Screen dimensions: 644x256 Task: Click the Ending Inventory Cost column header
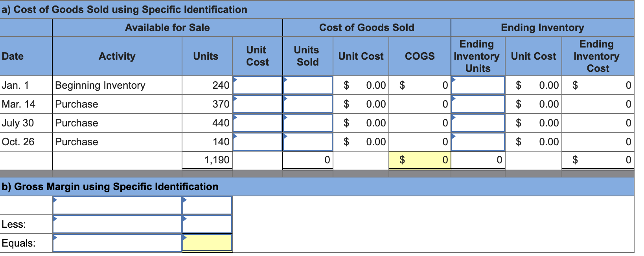click(x=598, y=56)
